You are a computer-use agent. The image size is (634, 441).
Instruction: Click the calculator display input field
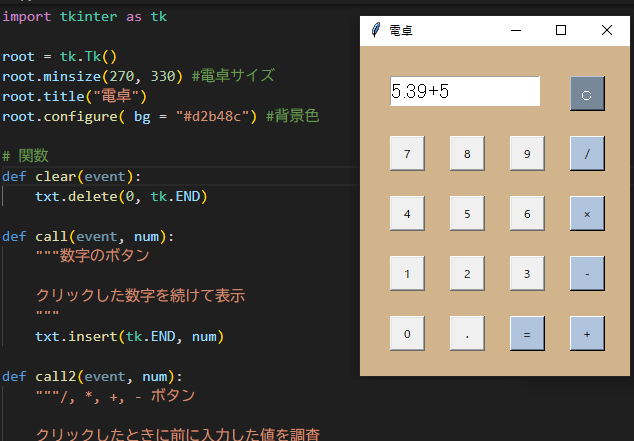click(465, 92)
